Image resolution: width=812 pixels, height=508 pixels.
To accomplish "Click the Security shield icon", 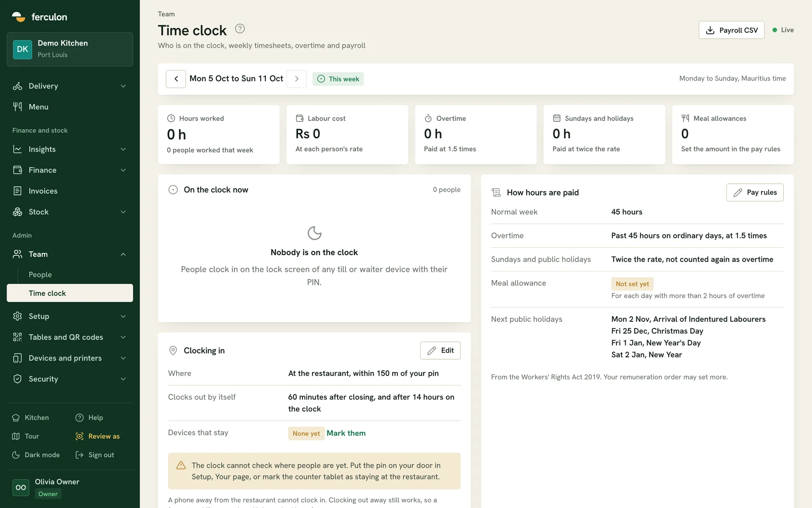I will [17, 379].
